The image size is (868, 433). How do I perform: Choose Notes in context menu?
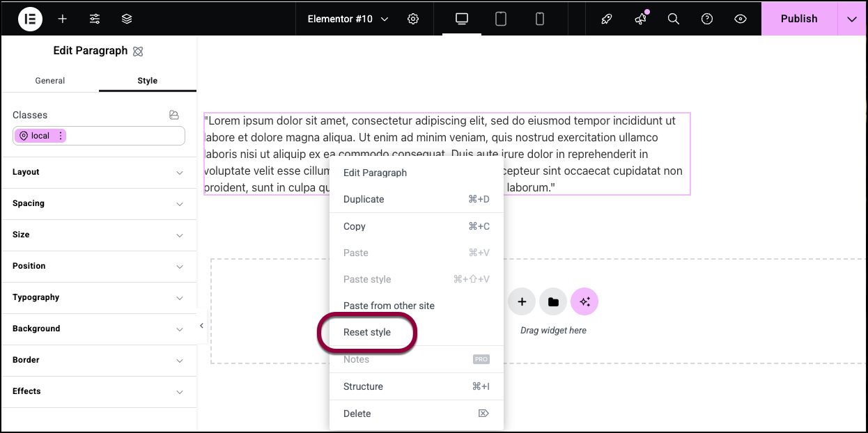[416, 359]
